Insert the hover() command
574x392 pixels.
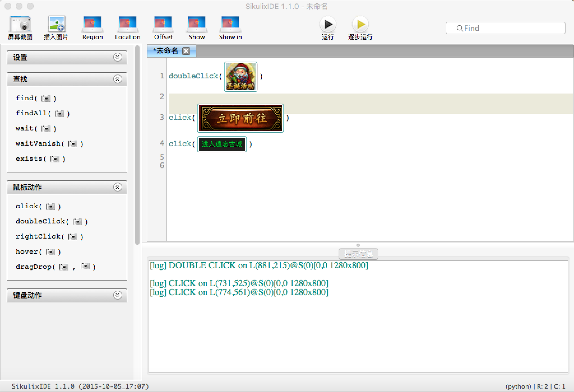click(38, 252)
